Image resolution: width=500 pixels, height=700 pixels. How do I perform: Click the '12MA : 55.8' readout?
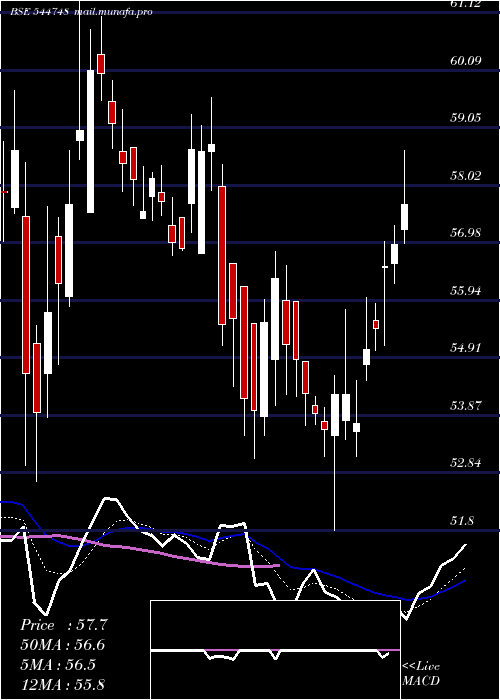(x=63, y=684)
